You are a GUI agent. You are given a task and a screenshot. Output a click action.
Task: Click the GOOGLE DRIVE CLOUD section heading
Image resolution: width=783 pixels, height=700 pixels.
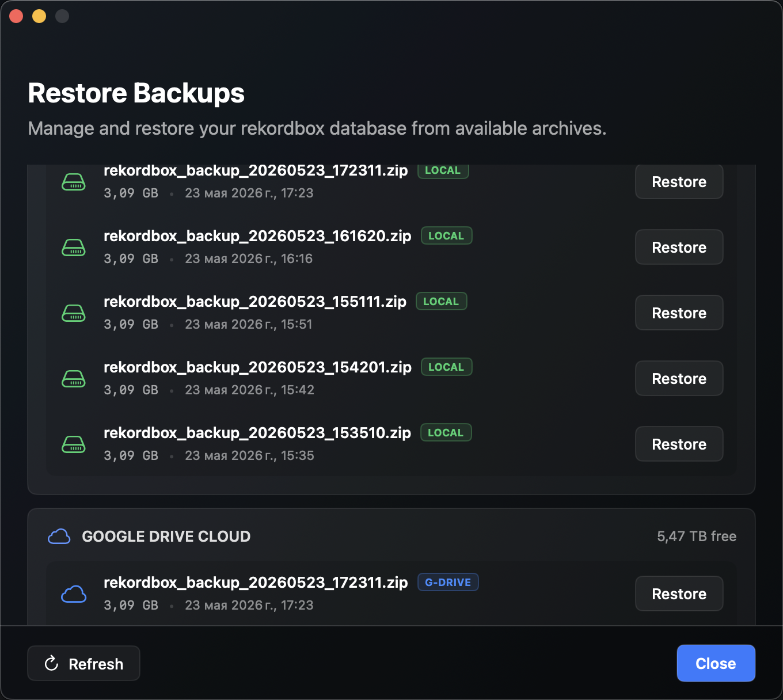166,537
